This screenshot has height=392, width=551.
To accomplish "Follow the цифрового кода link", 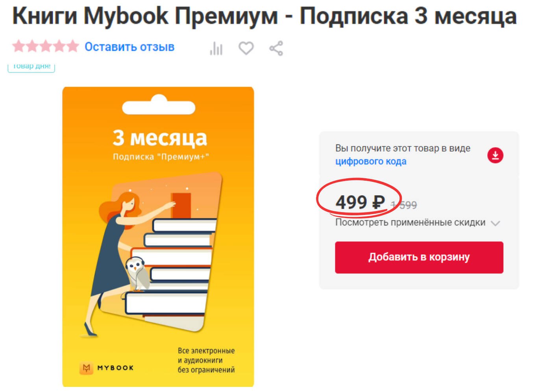I will click(371, 161).
